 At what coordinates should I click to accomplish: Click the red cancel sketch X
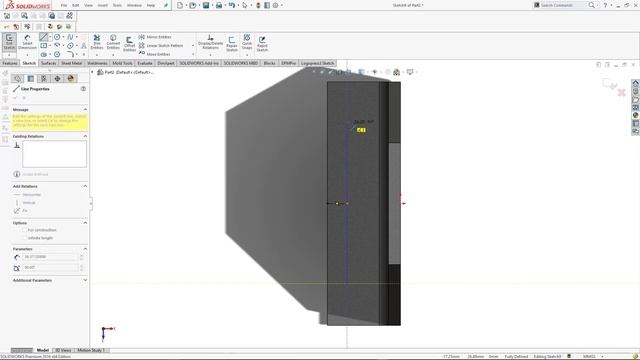tap(622, 93)
